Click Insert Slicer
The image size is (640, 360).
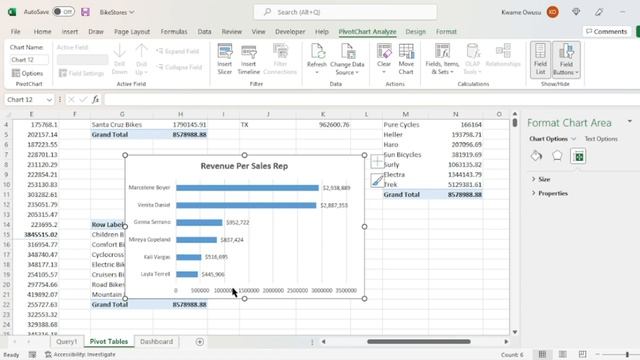tap(224, 60)
